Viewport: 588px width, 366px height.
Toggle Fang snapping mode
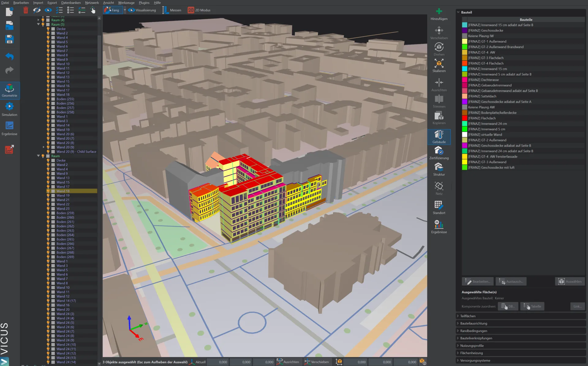tap(112, 10)
